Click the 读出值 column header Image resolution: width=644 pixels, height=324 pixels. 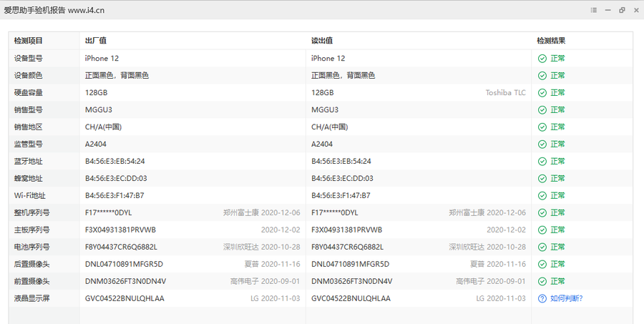tap(322, 41)
